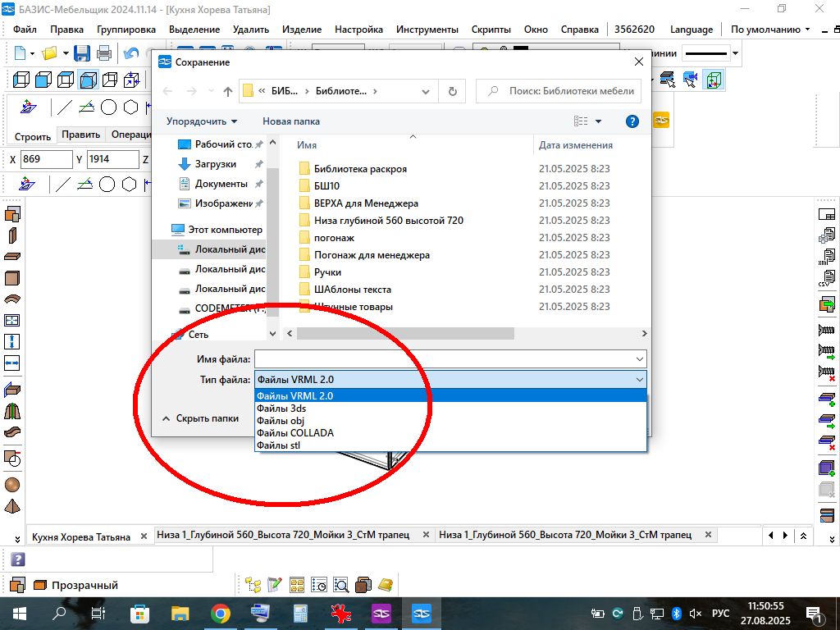This screenshot has height=630, width=840.
Task: Click the horizontal scrollbar of file list
Action: [405, 334]
